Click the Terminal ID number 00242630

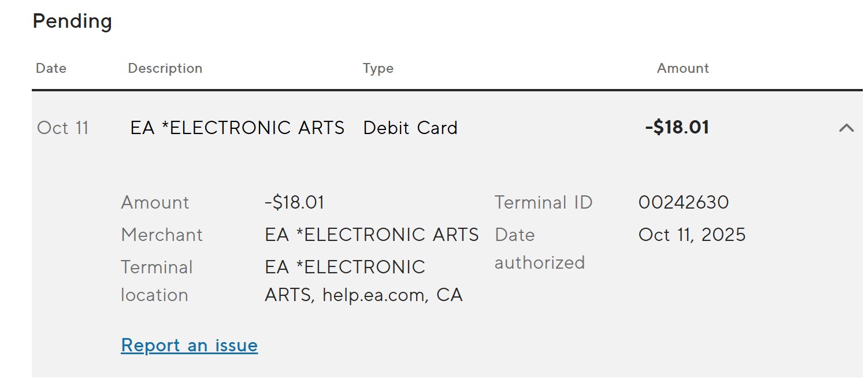click(683, 202)
